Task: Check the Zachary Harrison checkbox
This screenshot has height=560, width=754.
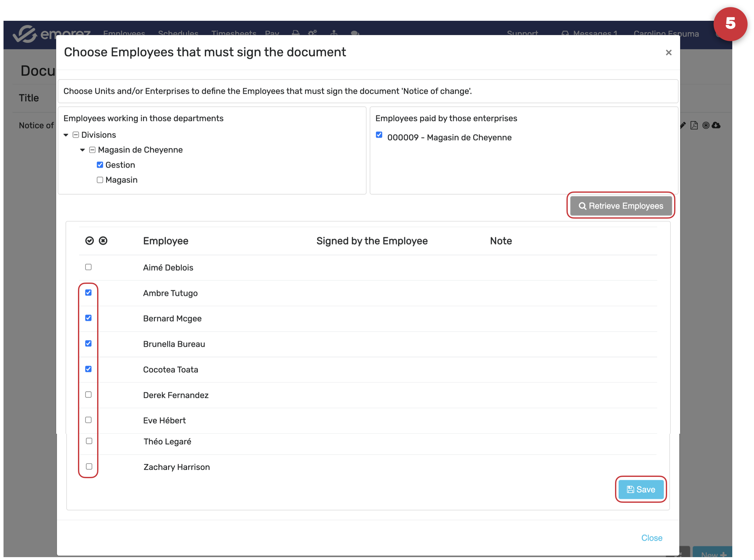Action: (89, 466)
